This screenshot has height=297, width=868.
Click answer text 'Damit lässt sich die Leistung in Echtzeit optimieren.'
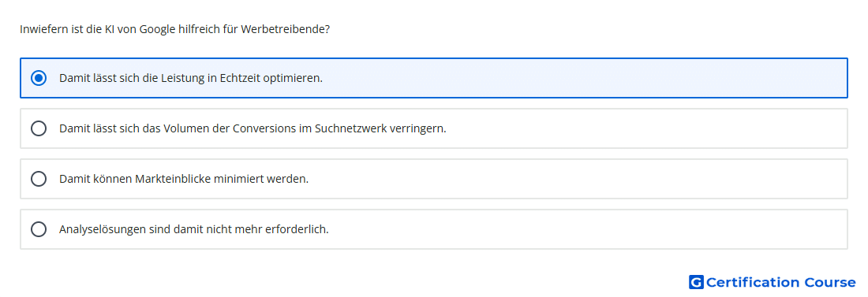[191, 78]
